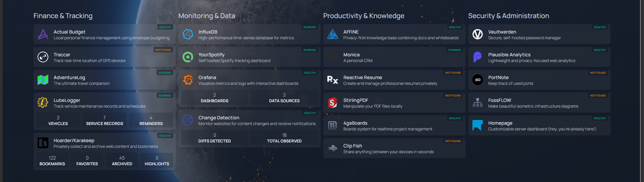Click the FossFLOW diagram icon

click(478, 103)
